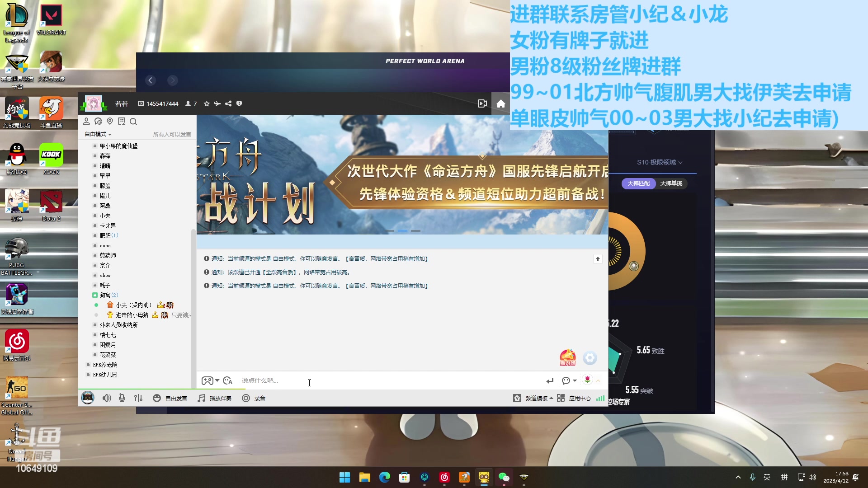868x488 pixels.
Task: Expand the 自由模式 dropdown
Action: point(97,134)
